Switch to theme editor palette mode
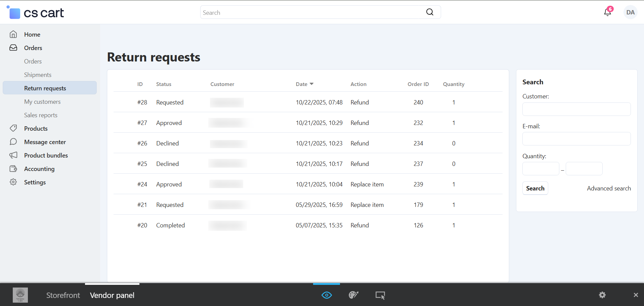Screen dimensions: 644x306 tap(353, 295)
